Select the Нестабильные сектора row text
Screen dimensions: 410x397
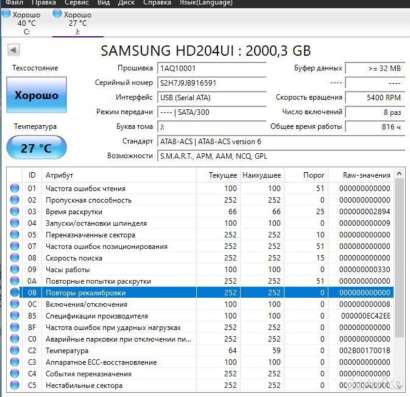coord(84,385)
